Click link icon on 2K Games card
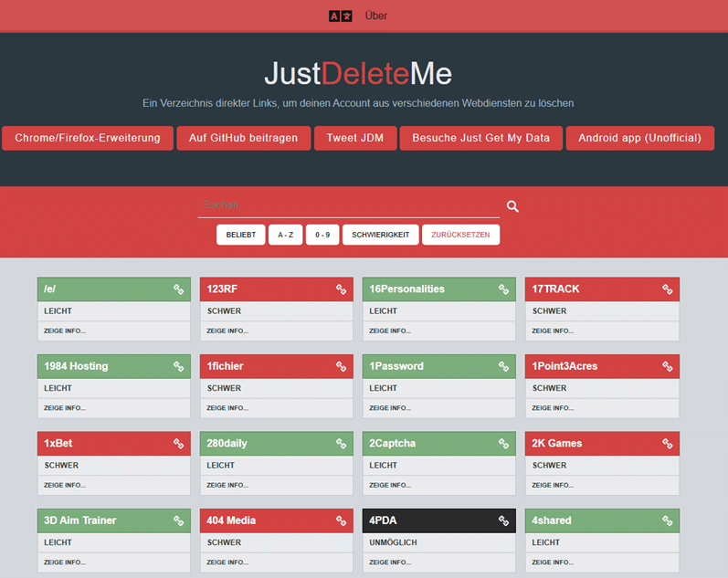 point(666,444)
